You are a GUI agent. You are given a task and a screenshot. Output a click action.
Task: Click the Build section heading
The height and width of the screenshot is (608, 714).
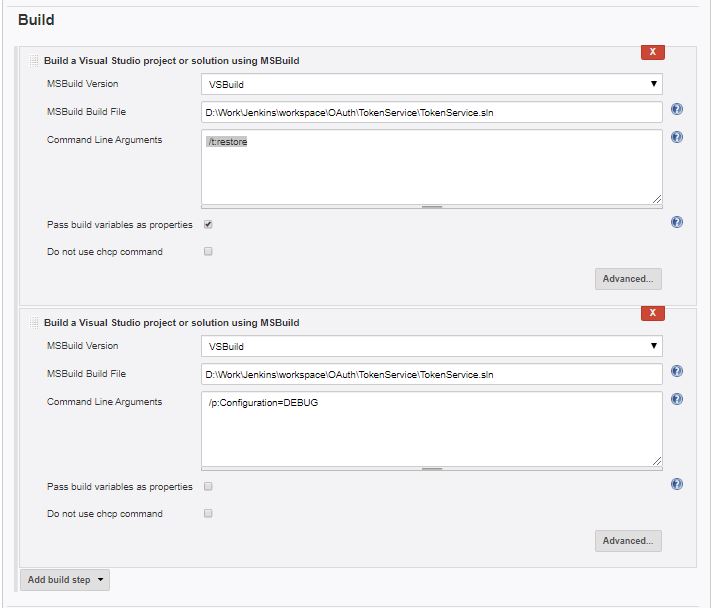[x=36, y=20]
